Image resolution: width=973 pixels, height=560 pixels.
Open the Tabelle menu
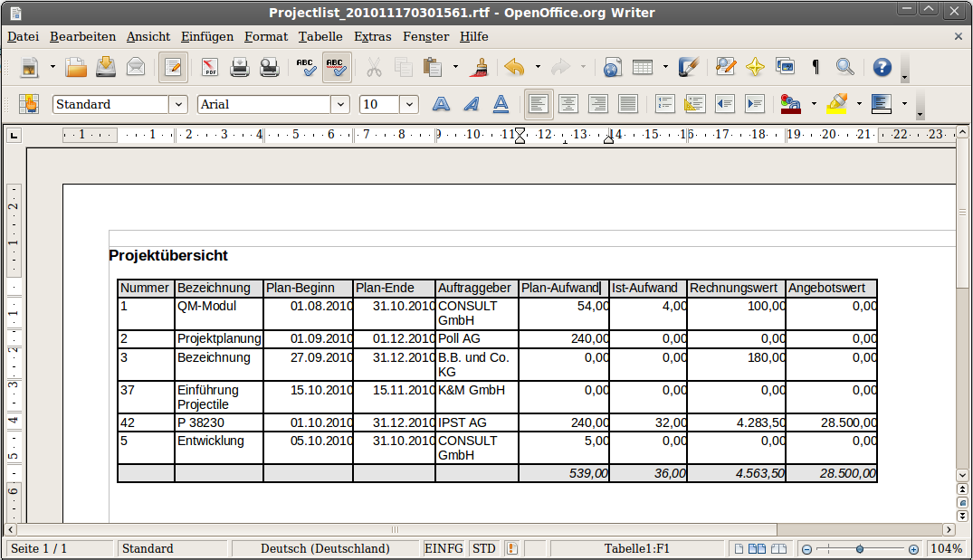pyautogui.click(x=320, y=37)
